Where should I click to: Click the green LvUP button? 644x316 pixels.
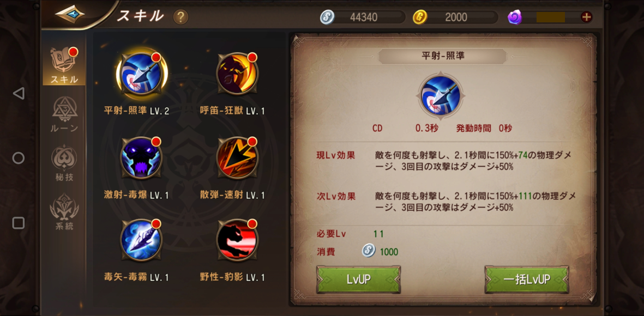[x=359, y=279]
